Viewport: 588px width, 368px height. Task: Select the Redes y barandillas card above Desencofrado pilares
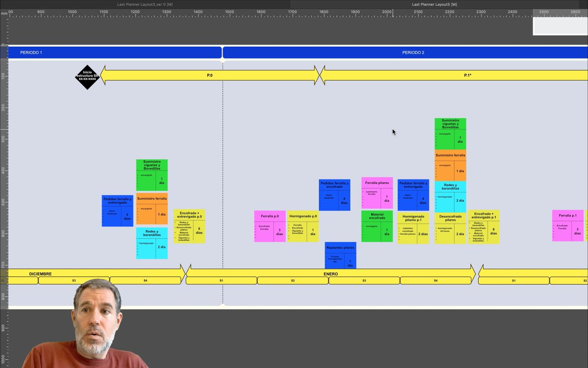450,197
